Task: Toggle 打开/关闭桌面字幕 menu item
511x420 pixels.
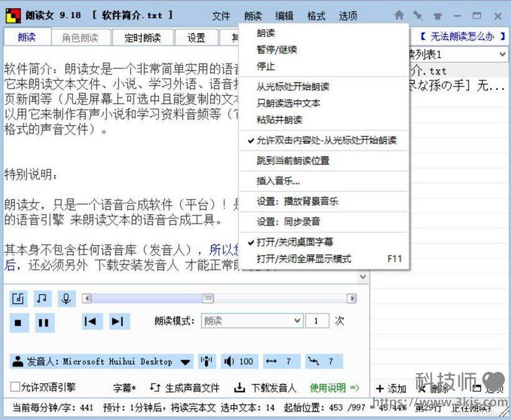Action: (x=324, y=242)
